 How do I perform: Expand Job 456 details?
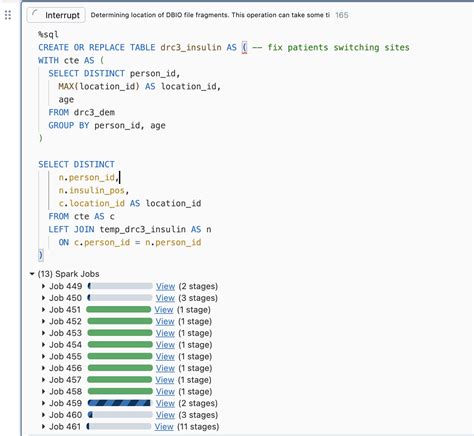click(x=43, y=368)
